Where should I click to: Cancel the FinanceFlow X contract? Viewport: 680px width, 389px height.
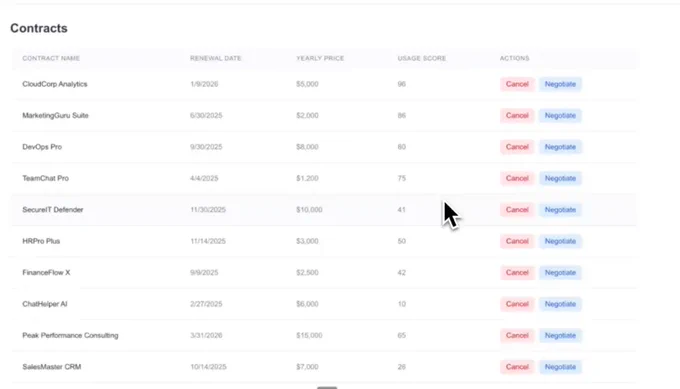pyautogui.click(x=517, y=273)
